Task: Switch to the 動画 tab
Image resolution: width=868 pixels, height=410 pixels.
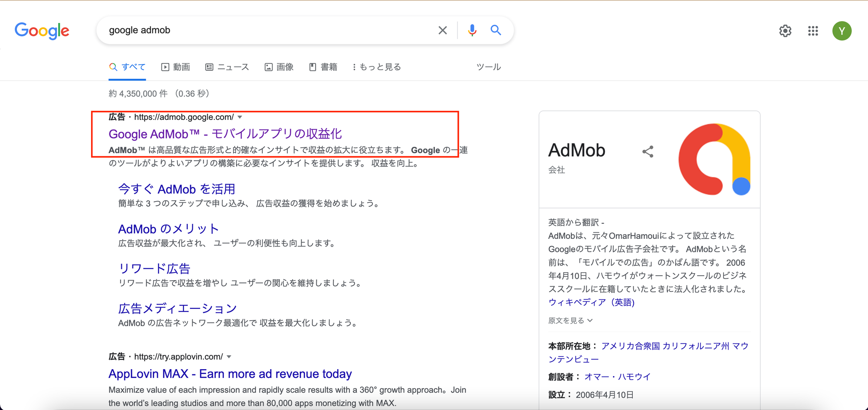Action: 176,67
